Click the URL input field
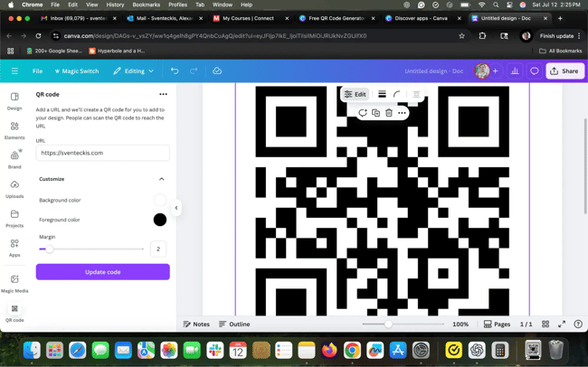The image size is (588, 367). click(103, 153)
